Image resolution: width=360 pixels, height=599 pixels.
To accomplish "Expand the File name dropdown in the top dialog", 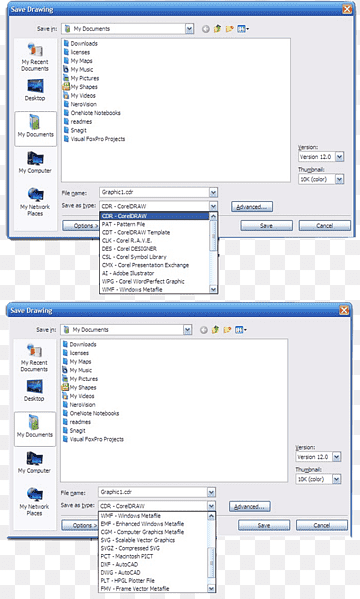I will [213, 192].
